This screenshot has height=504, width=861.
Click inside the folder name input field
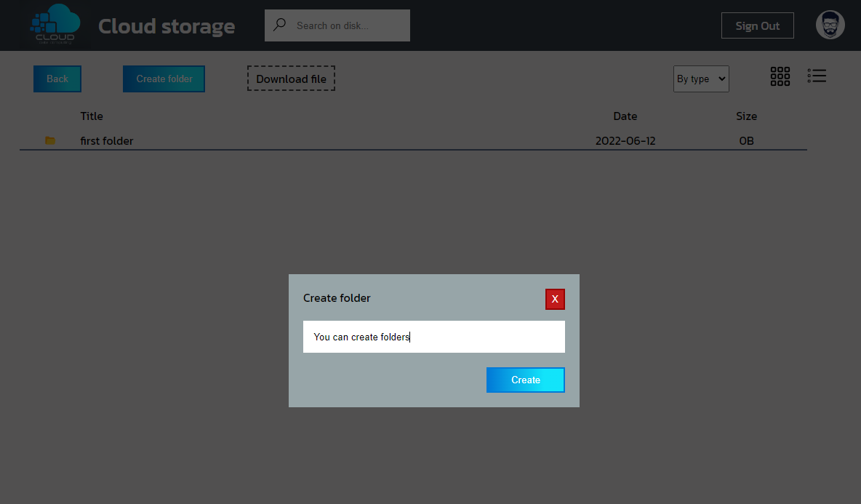tap(433, 336)
